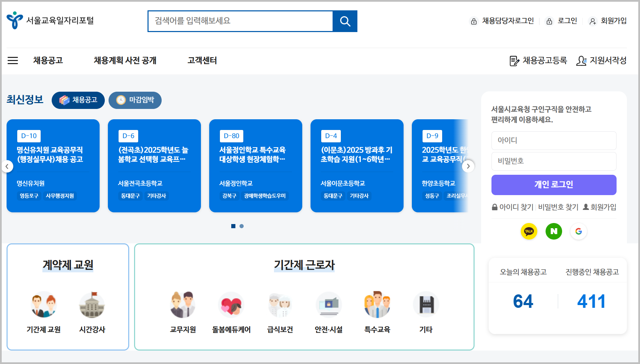Open the 고객센터 menu
This screenshot has height=364, width=640.
(202, 61)
